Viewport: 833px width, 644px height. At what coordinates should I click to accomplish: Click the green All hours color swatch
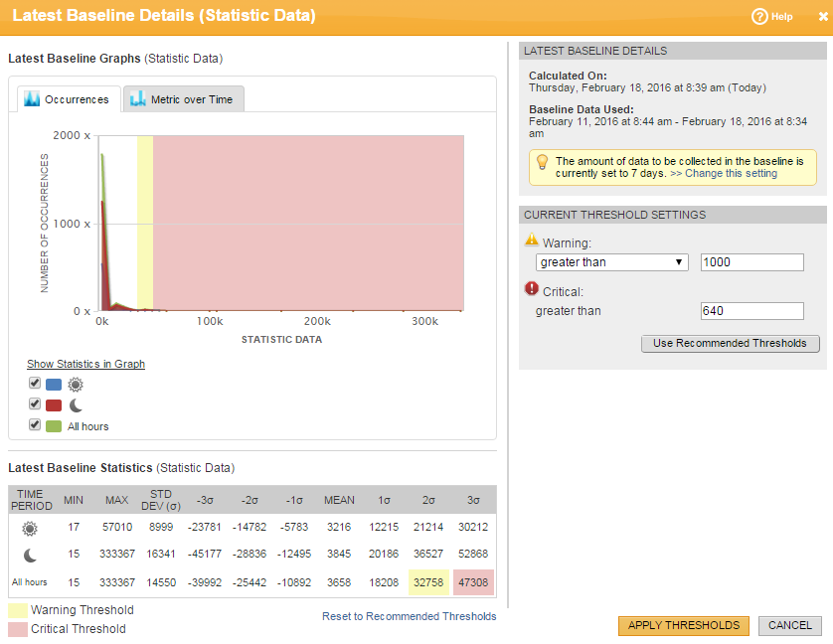coord(54,426)
